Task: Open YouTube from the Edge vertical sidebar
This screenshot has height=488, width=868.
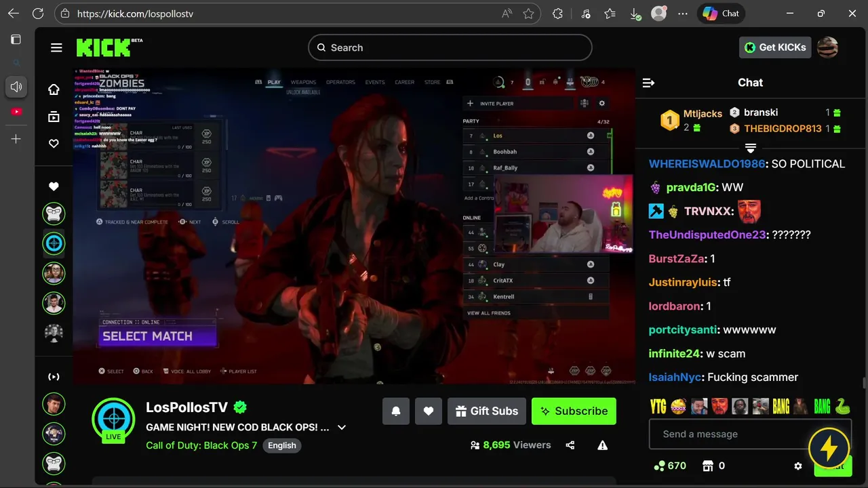Action: click(16, 111)
